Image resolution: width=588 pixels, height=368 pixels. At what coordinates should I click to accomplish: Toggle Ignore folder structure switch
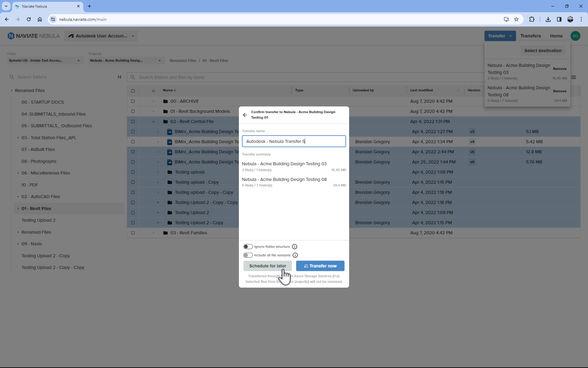click(248, 247)
